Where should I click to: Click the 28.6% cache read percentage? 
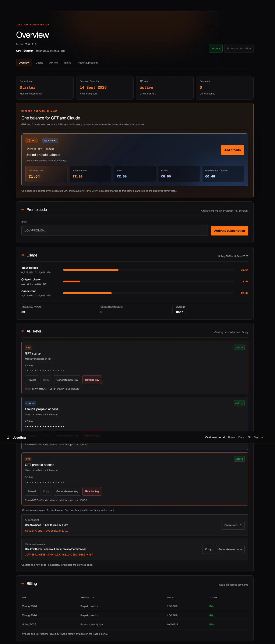[x=244, y=293]
